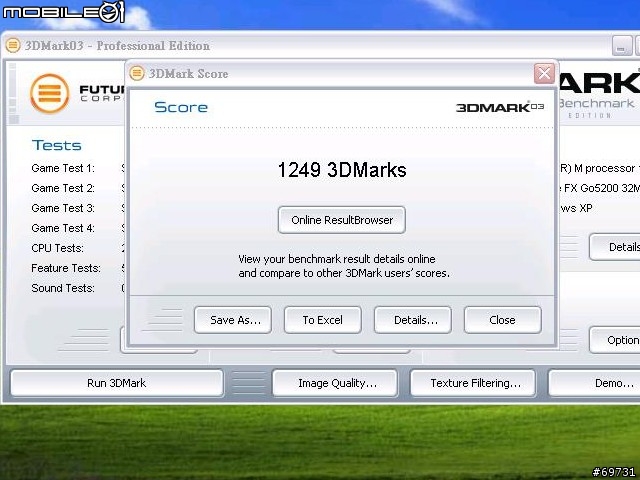The height and width of the screenshot is (480, 640).
Task: Start the benchmark with Run 3DMark
Action: tap(117, 383)
